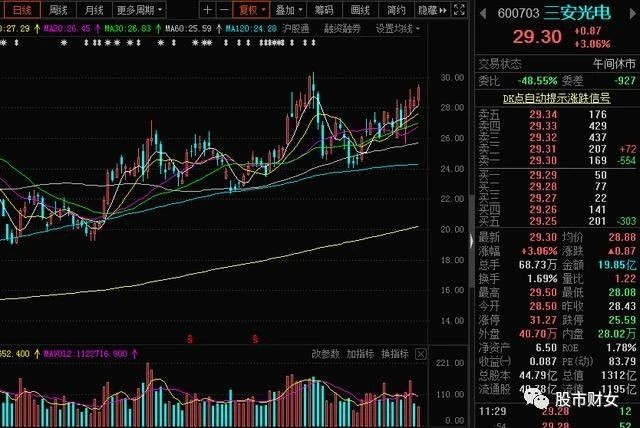Viewport: 640px width, 428px height.
Task: Click the 交易状态 value 午间休市
Action: click(614, 64)
